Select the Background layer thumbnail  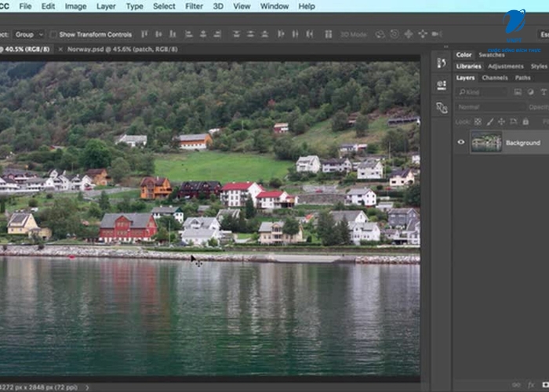click(486, 142)
